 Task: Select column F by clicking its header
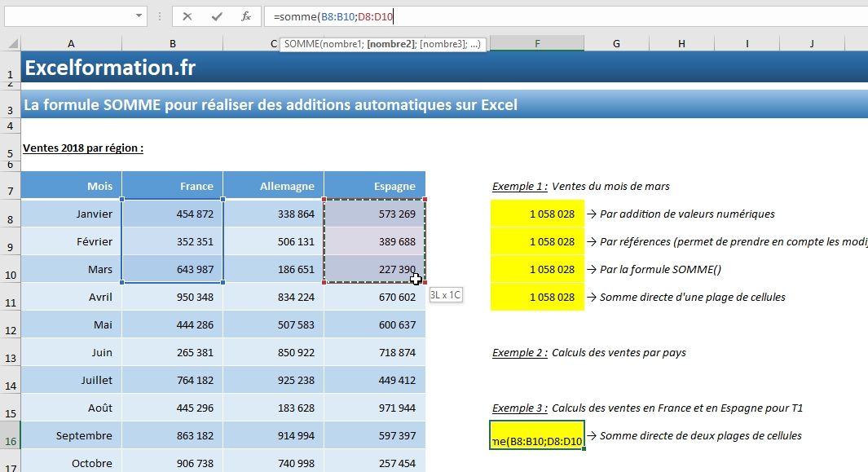[536, 42]
